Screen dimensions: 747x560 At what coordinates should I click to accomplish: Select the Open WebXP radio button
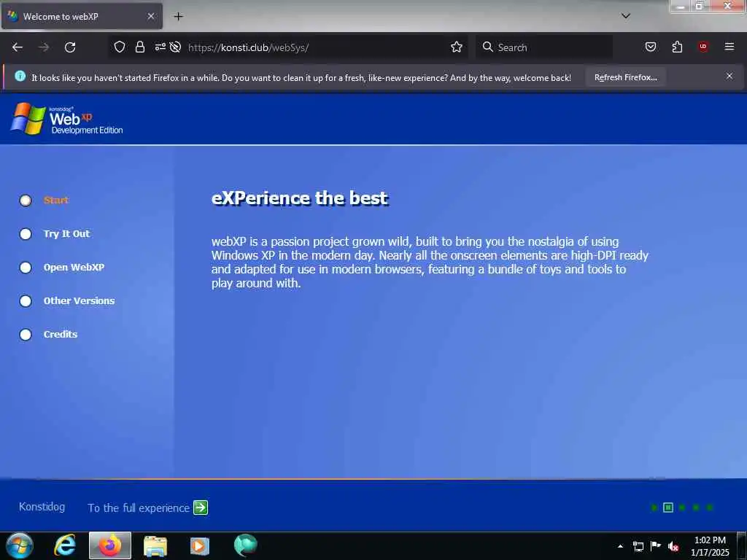(26, 268)
